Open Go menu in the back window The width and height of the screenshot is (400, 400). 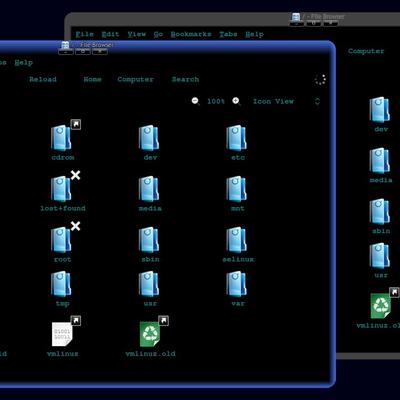point(158,34)
